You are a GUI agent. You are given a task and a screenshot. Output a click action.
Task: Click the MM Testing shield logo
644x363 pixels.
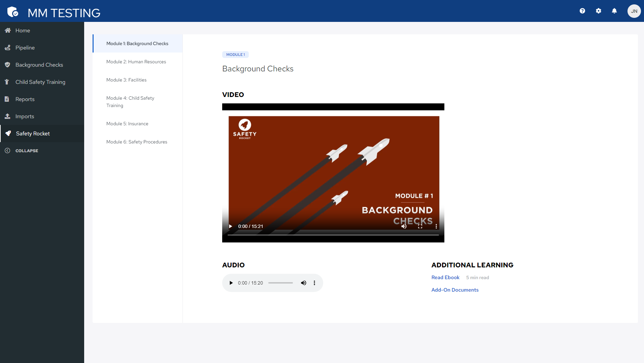(13, 12)
